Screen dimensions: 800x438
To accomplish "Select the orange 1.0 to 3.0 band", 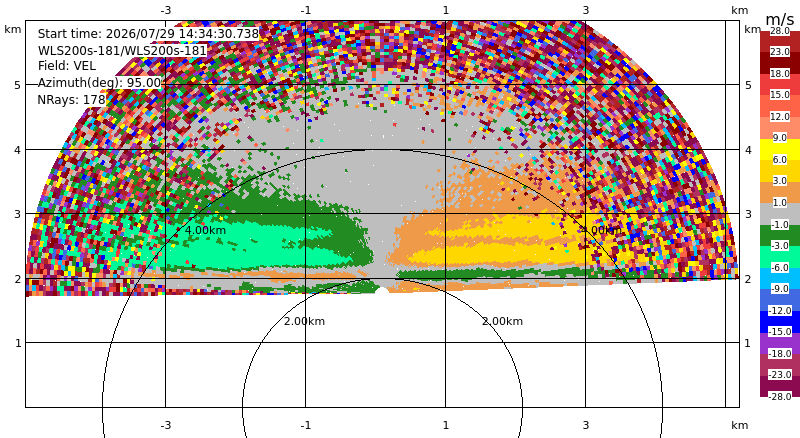I will [780, 192].
